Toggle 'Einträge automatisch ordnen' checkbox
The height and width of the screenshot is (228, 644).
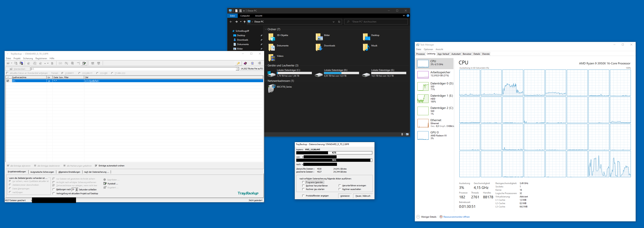click(96, 166)
